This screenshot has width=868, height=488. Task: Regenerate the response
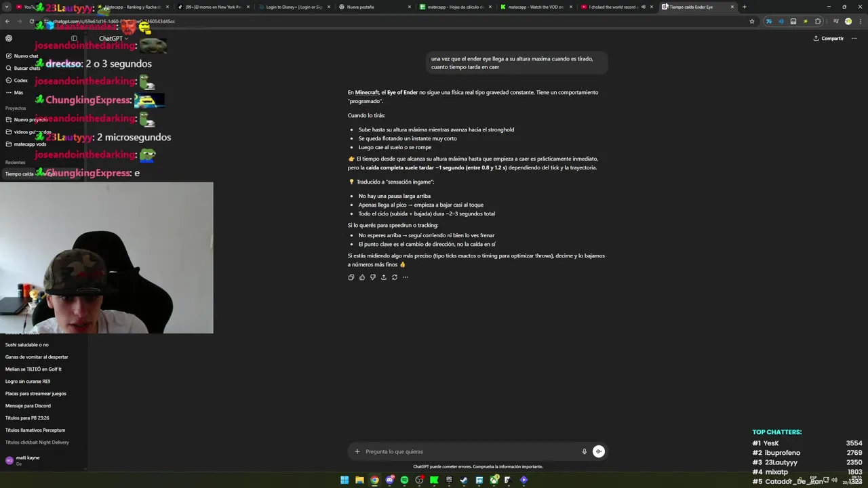pos(395,277)
